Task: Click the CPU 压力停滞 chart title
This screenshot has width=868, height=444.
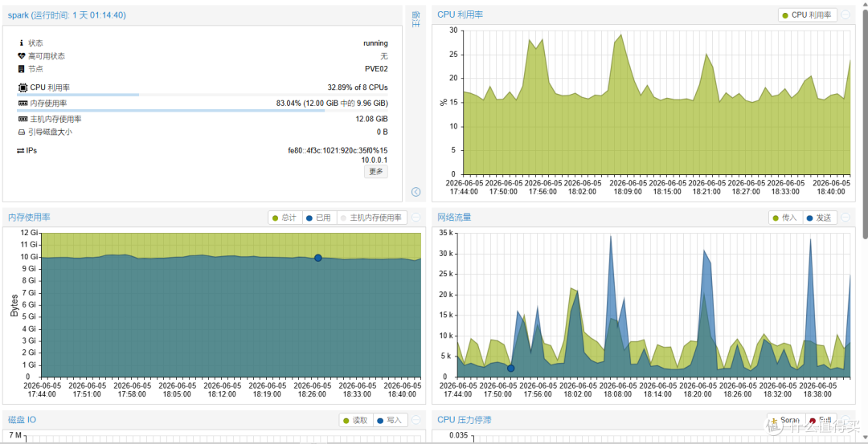Action: pos(465,420)
